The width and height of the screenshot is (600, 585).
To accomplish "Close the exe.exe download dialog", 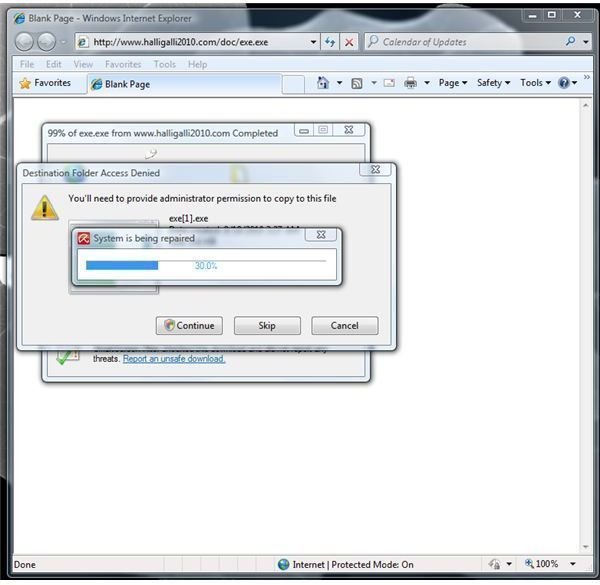I will tap(349, 130).
